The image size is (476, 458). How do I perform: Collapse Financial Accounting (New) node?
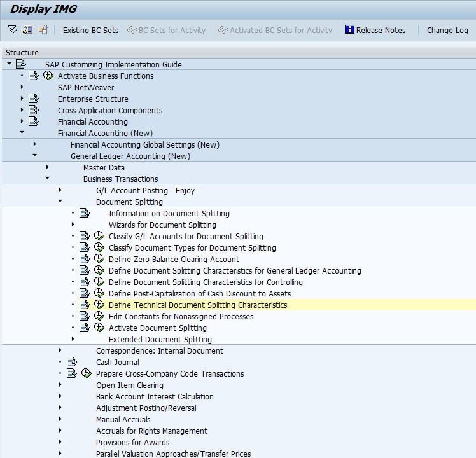coord(22,132)
